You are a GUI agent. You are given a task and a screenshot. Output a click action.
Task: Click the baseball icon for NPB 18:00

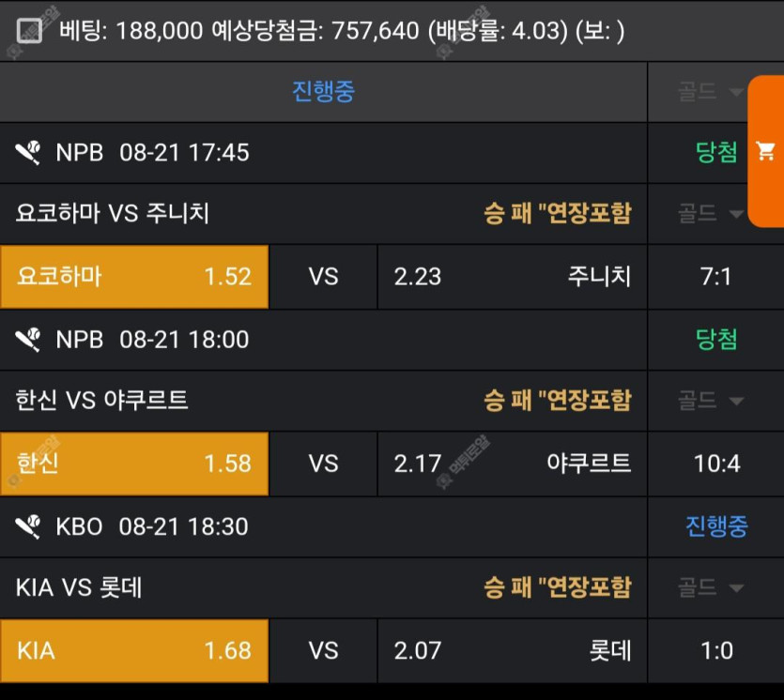(28, 340)
